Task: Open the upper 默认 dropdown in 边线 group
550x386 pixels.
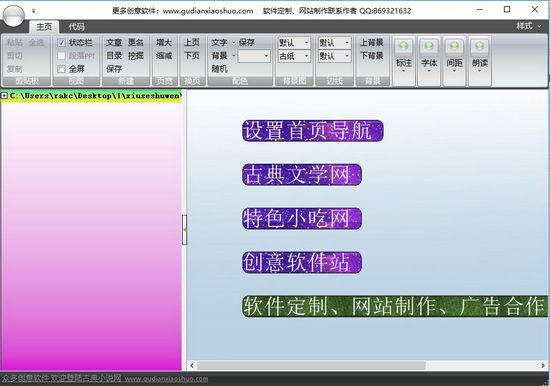Action: pos(334,43)
